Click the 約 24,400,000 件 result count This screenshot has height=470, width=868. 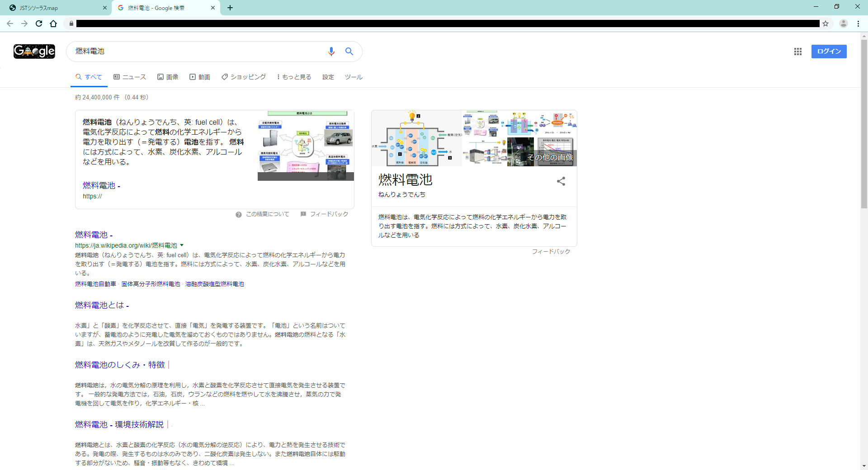pos(97,97)
